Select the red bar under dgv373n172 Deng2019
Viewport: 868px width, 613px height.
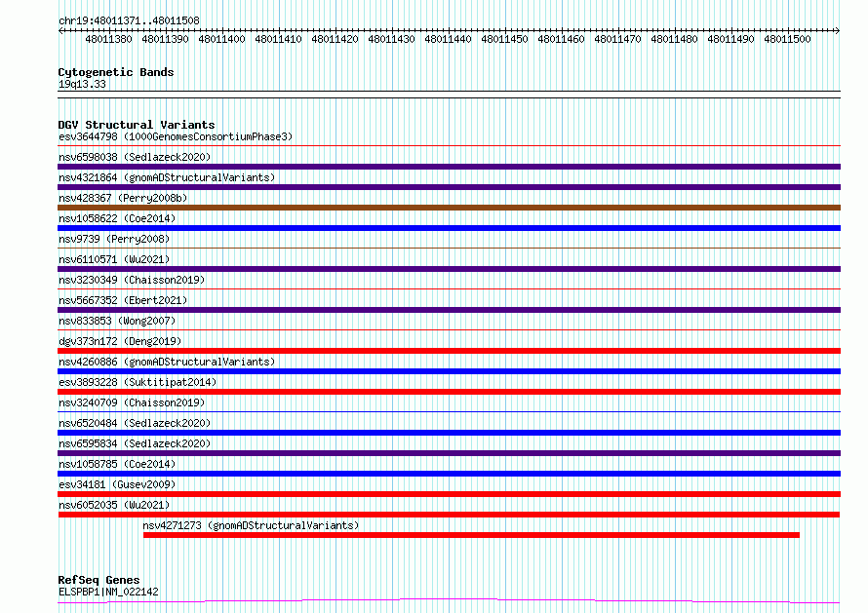(x=449, y=351)
